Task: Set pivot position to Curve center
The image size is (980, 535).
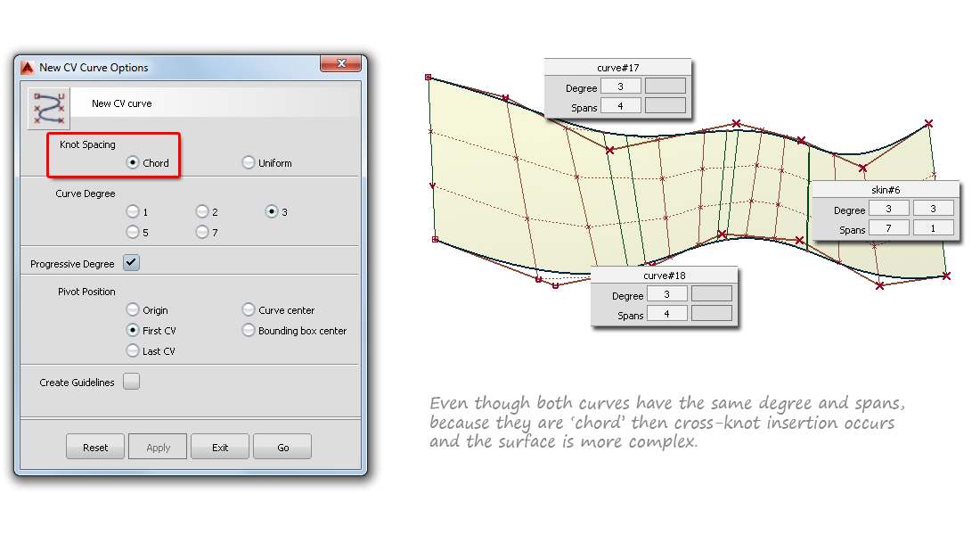Action: point(249,309)
